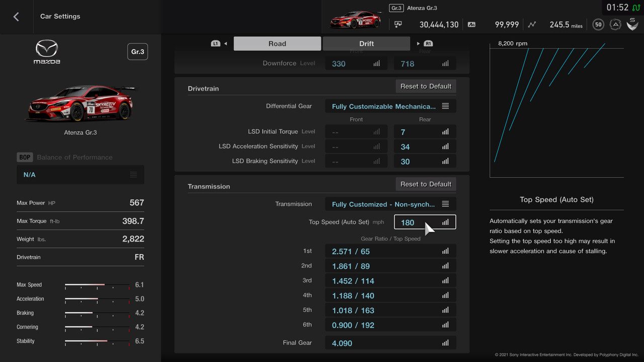Go back using the back arrow
644x362 pixels.
16,17
